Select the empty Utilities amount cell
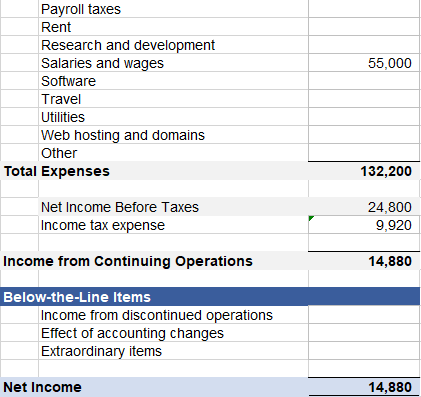 pyautogui.click(x=364, y=117)
